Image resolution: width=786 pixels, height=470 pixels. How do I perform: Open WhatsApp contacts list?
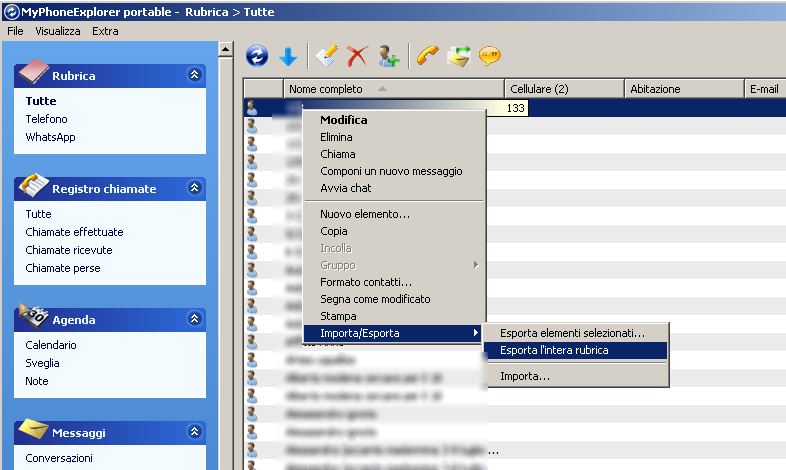50,137
